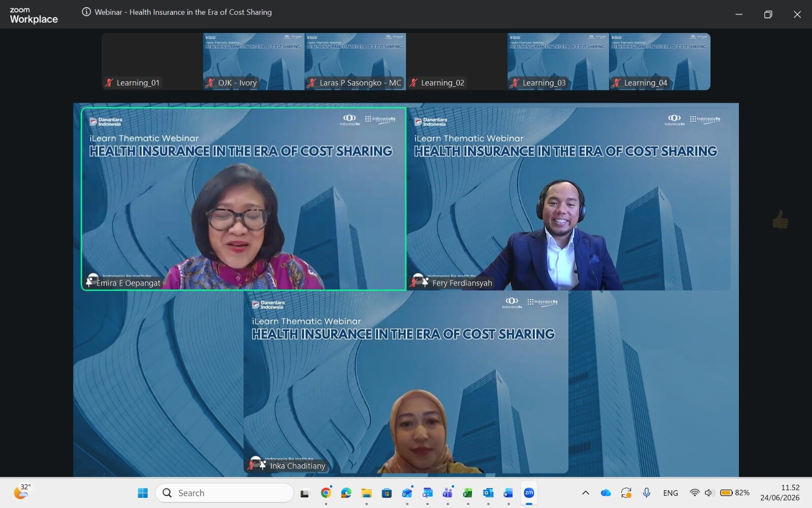Open Google Chrome from the taskbar

coord(326,493)
